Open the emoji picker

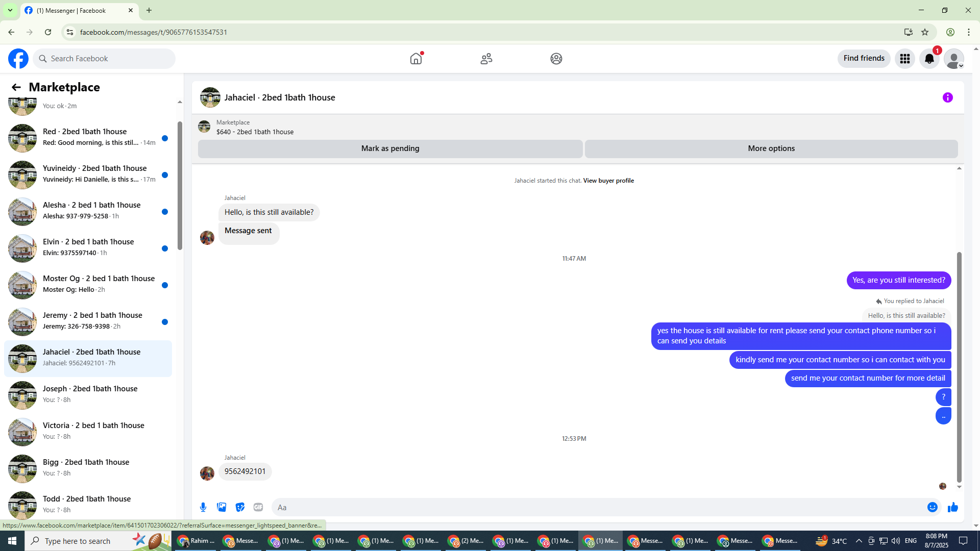click(x=933, y=507)
